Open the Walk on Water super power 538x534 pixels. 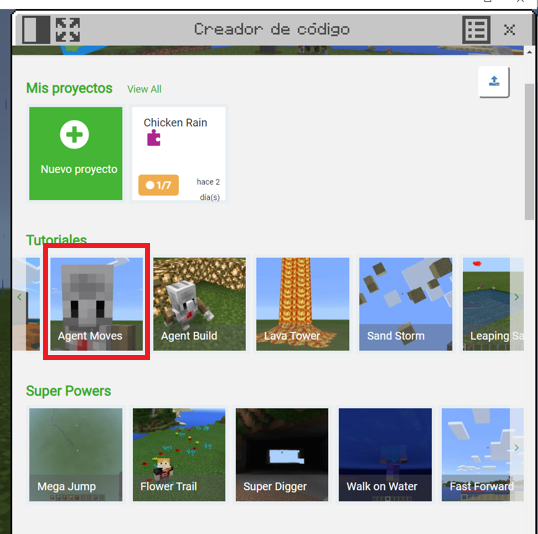[x=385, y=454]
